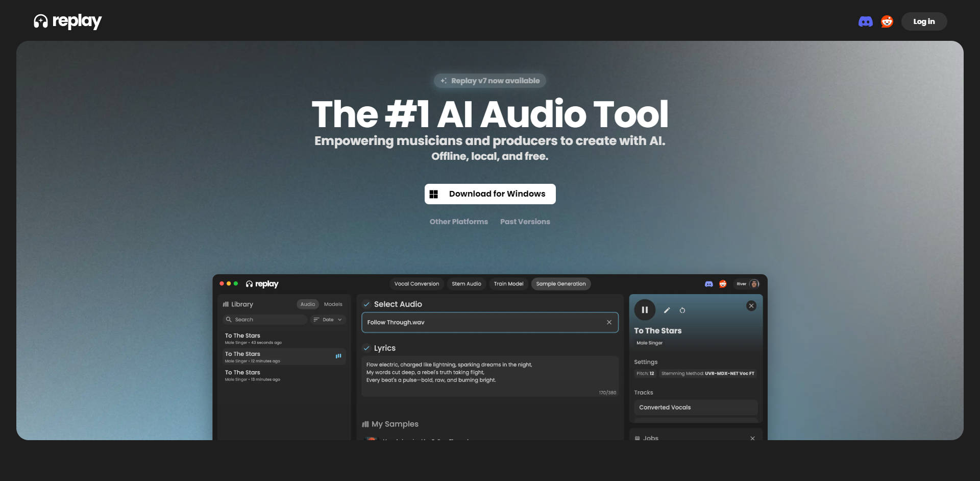Toggle the Select Audio checkmark
980x481 pixels.
pyautogui.click(x=366, y=304)
